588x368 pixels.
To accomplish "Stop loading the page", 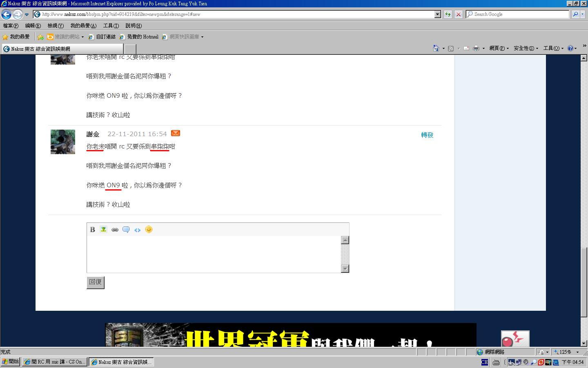I will pyautogui.click(x=459, y=14).
